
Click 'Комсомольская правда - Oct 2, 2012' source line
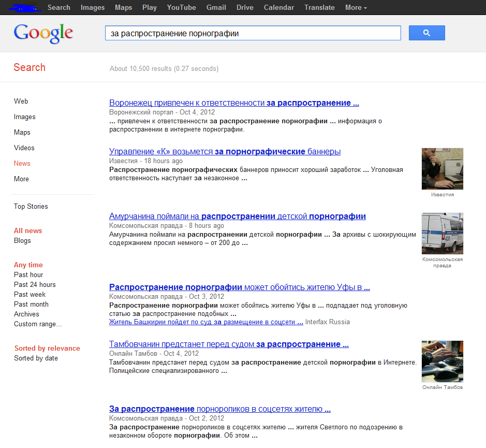(167, 418)
